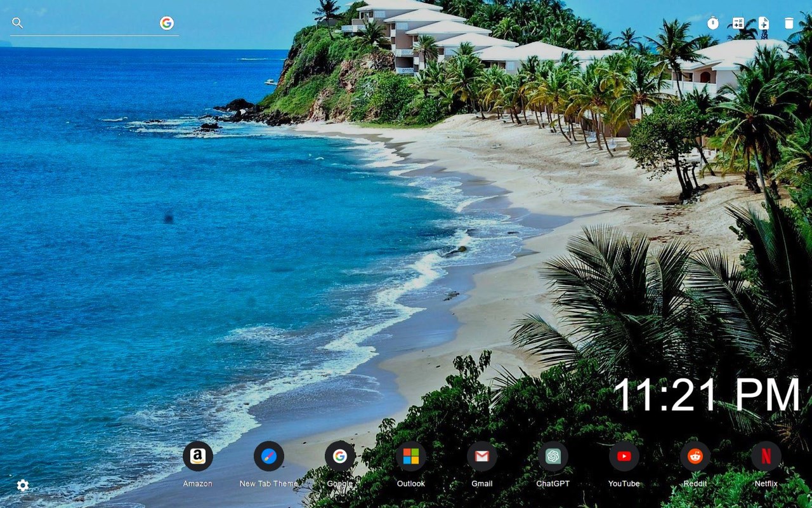Open the Outlook shortcut icon
The width and height of the screenshot is (812, 508).
tap(411, 457)
